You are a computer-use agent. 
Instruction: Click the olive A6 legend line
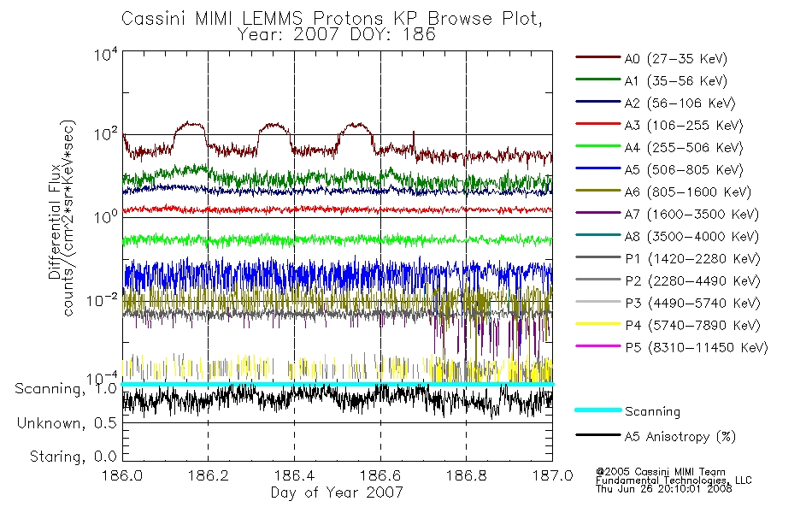click(x=597, y=190)
